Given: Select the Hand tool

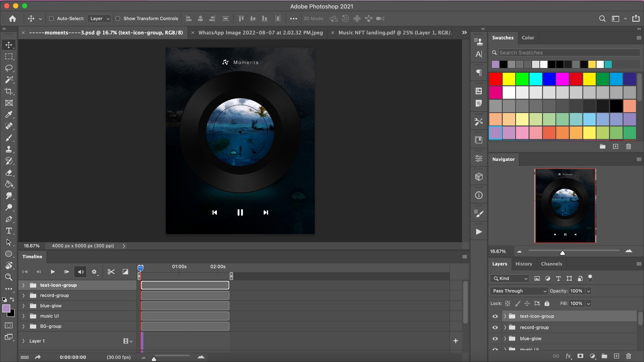Looking at the screenshot, I should point(9,265).
